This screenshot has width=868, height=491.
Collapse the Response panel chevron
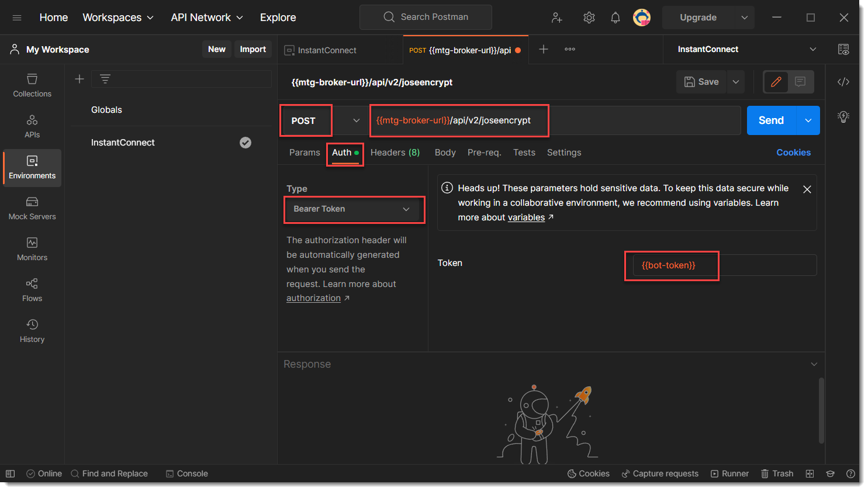[x=814, y=364]
